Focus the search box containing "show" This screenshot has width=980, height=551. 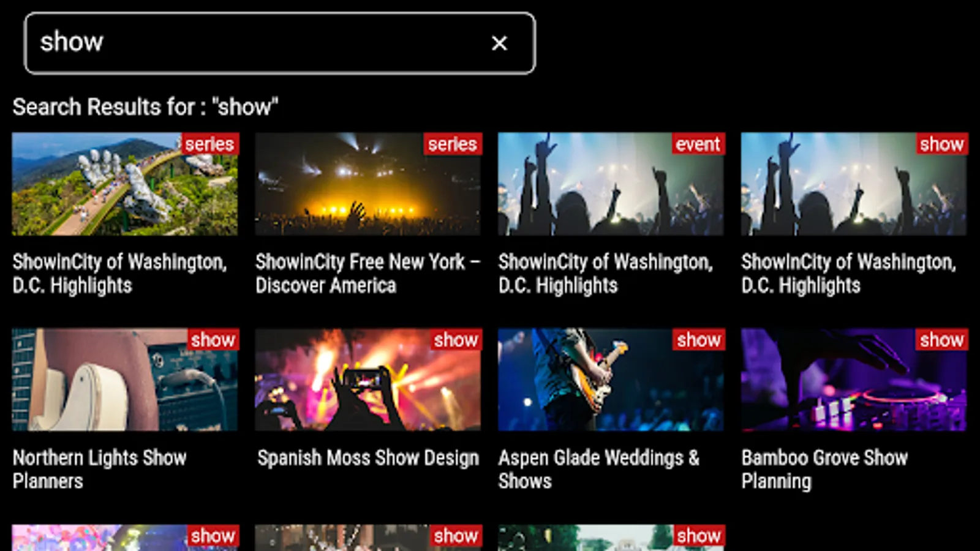click(x=280, y=43)
